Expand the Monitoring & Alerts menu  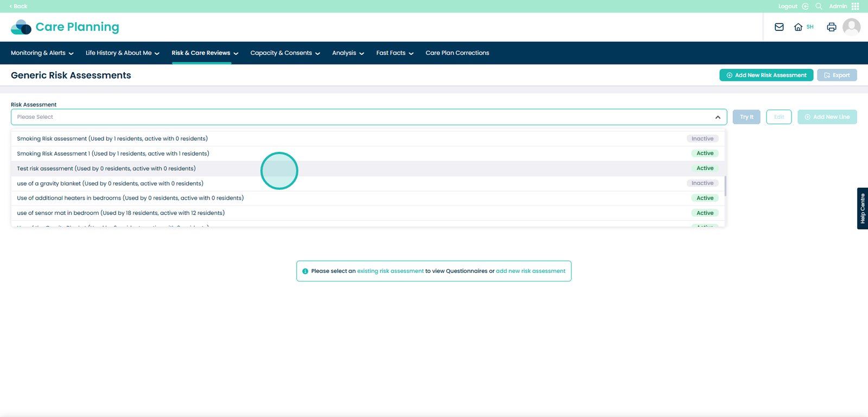tap(42, 53)
